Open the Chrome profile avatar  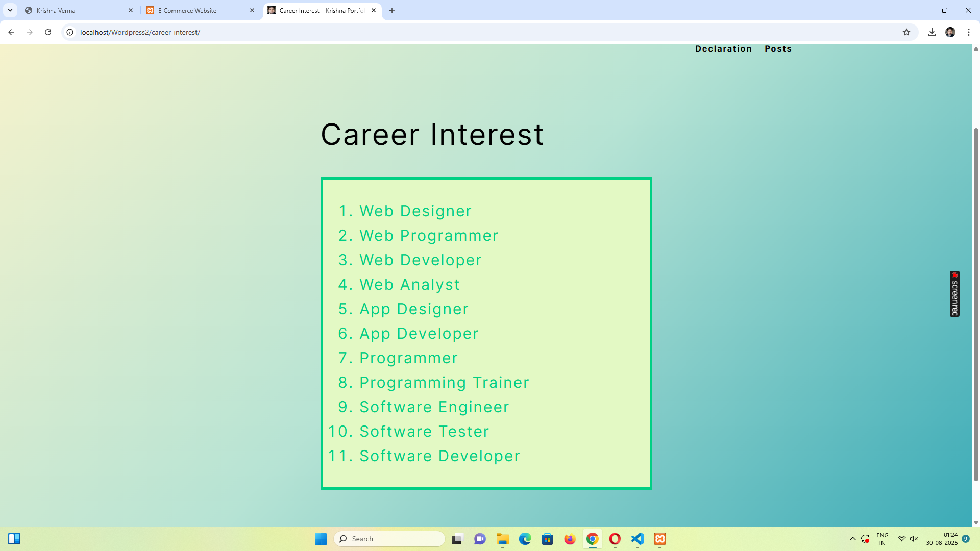click(950, 32)
